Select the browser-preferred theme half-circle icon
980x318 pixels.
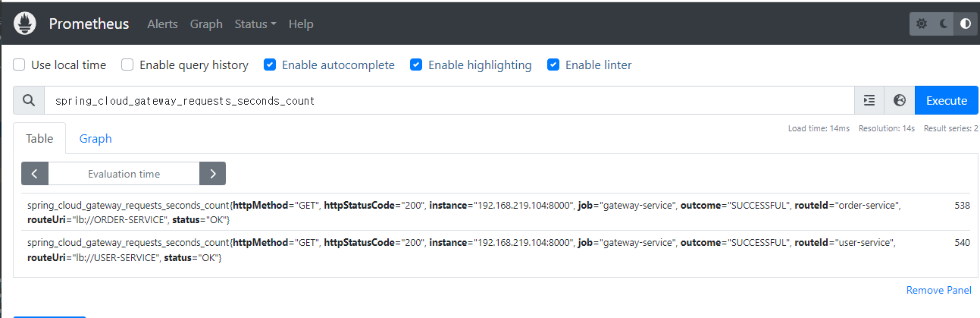(966, 24)
